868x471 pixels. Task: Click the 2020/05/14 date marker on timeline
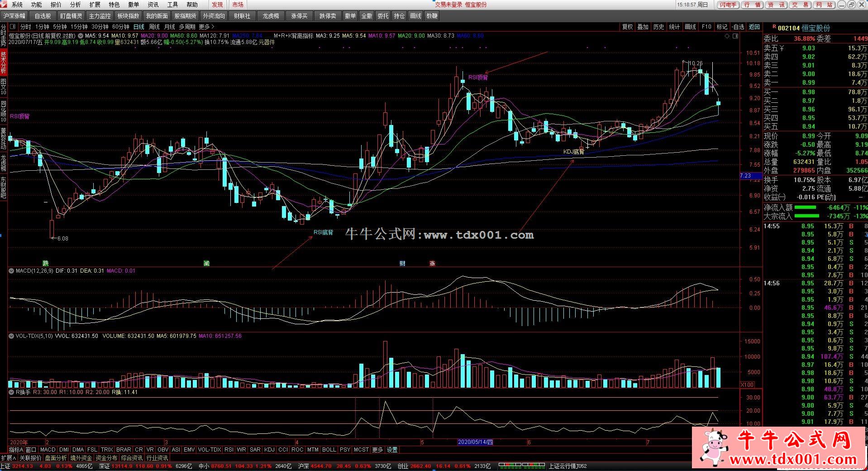coord(475,442)
